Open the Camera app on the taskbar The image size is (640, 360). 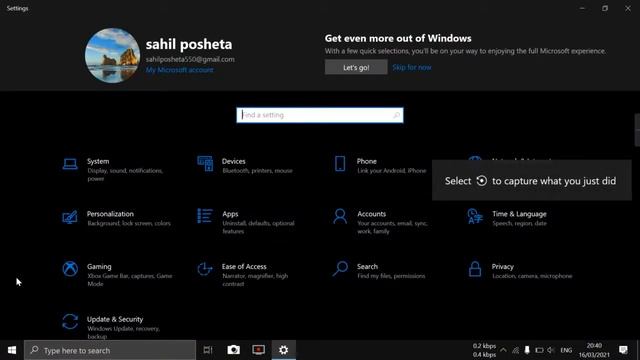(233, 350)
